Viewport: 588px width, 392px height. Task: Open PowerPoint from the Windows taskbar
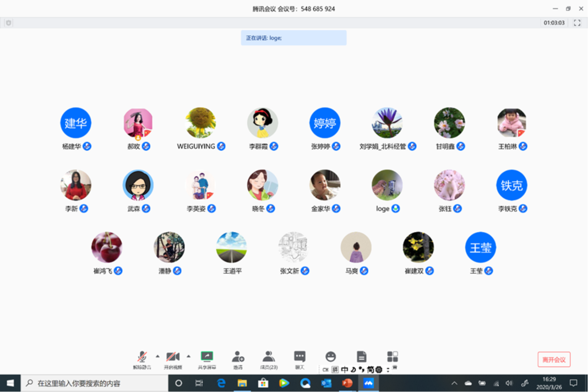tap(347, 383)
